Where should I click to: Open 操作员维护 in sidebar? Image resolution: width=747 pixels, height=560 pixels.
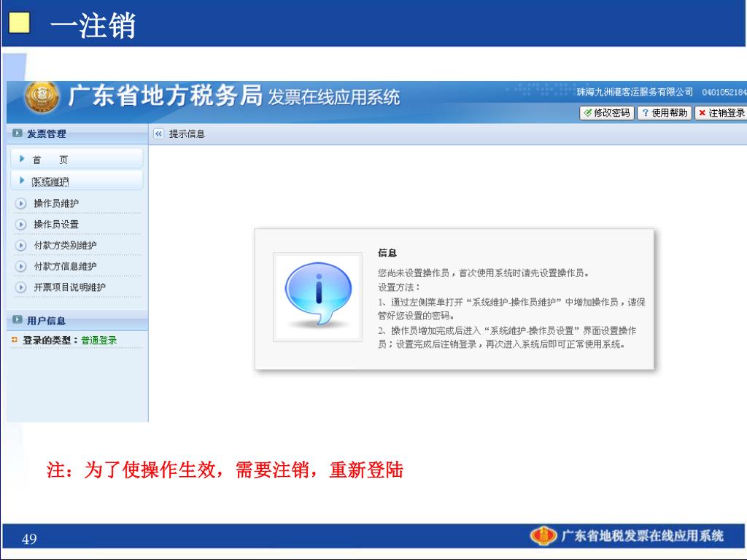coord(56,203)
